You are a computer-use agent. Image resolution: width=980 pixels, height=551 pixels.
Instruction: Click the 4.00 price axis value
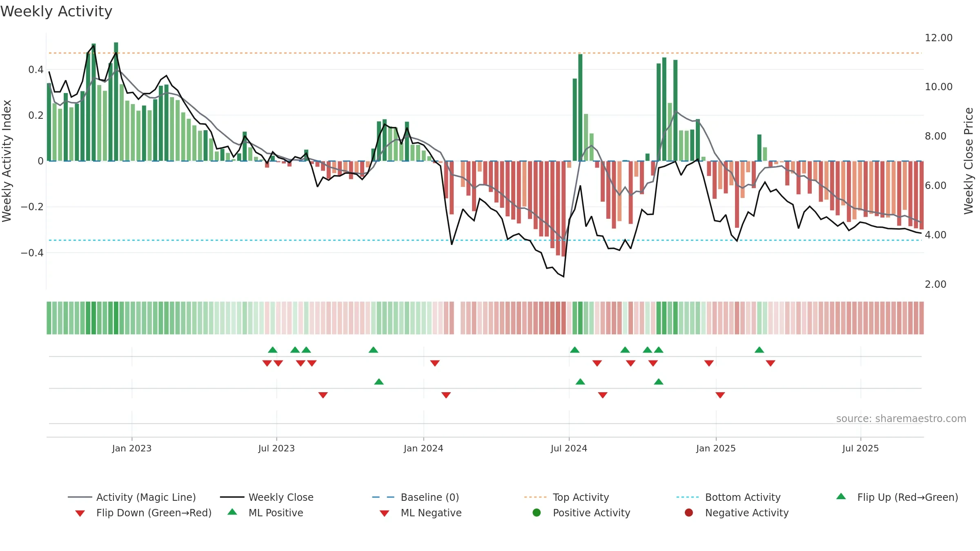tap(935, 235)
